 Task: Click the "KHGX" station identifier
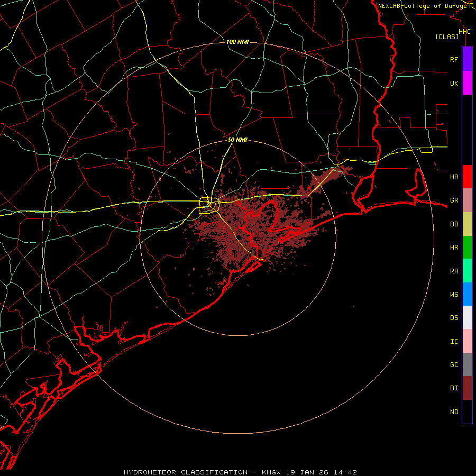point(271,472)
